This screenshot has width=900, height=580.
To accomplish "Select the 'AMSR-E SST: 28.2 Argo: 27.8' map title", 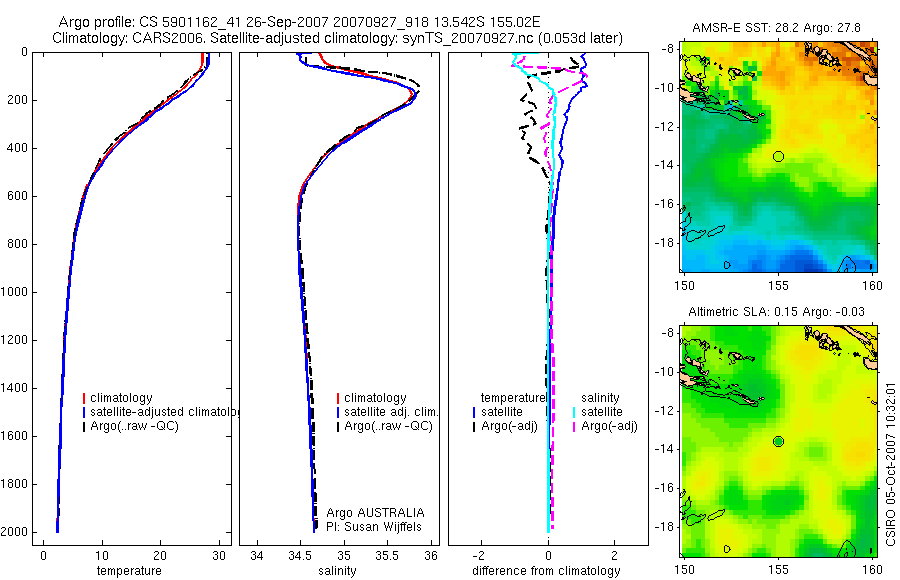I will click(776, 28).
